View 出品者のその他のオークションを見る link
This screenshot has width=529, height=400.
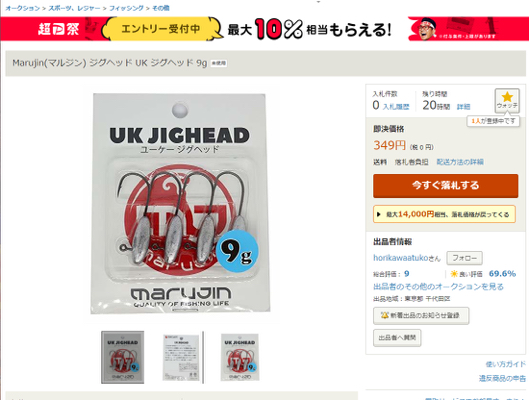click(438, 287)
